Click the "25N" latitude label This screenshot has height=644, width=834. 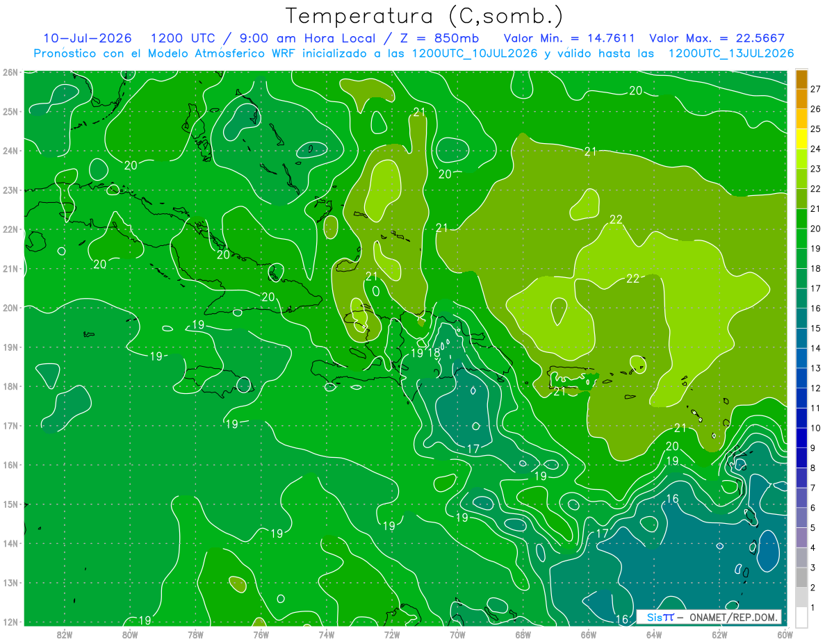10,111
